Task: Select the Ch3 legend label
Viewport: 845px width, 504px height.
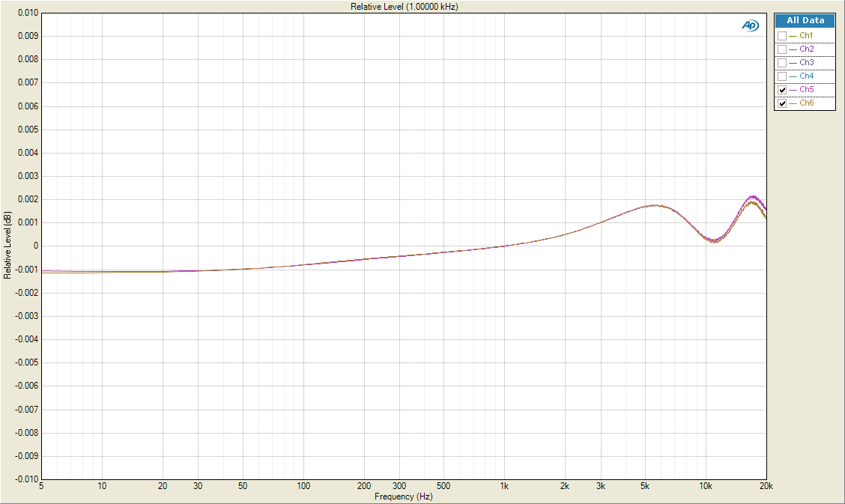Action: [807, 62]
